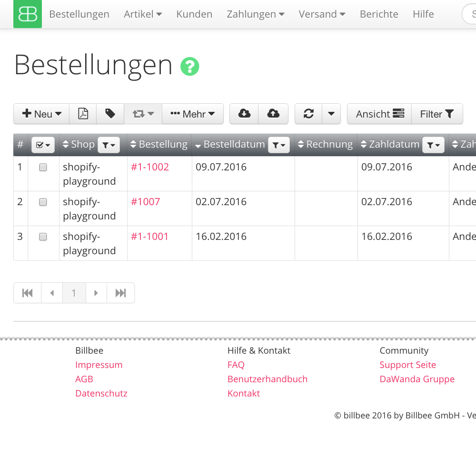476x476 pixels.
Task: Click the PDF document toolbar icon
Action: click(83, 114)
